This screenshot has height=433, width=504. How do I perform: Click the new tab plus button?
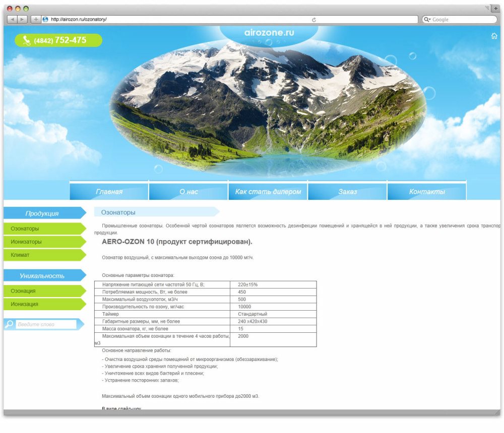[x=496, y=9]
